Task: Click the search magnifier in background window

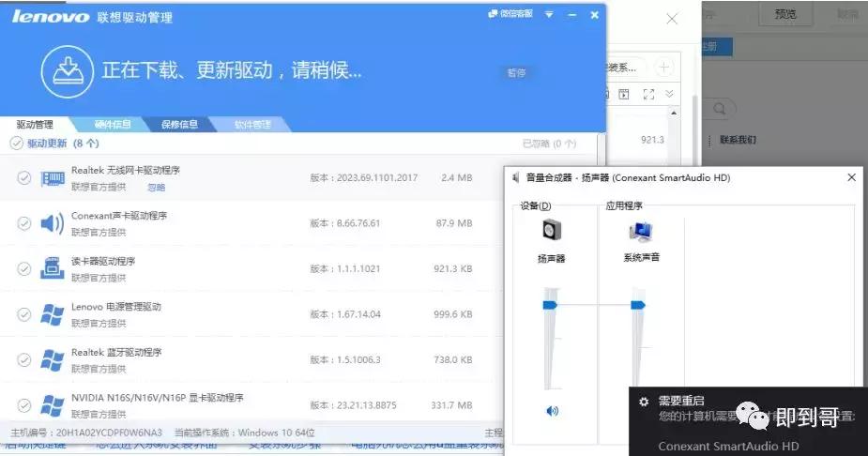Action: (x=719, y=109)
